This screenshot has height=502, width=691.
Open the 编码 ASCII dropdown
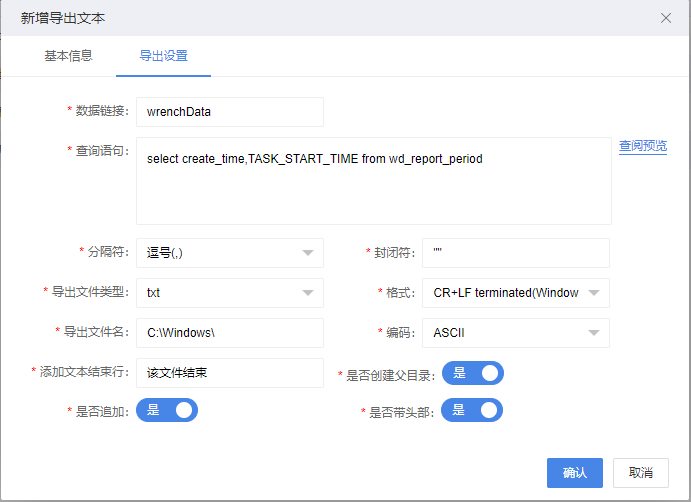(515, 332)
